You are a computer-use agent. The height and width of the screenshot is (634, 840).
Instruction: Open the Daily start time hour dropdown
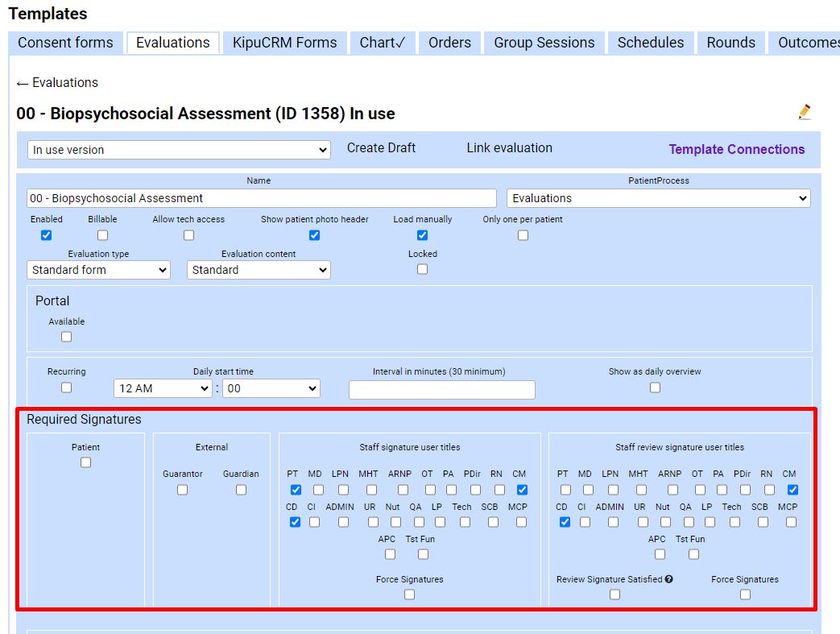point(163,388)
